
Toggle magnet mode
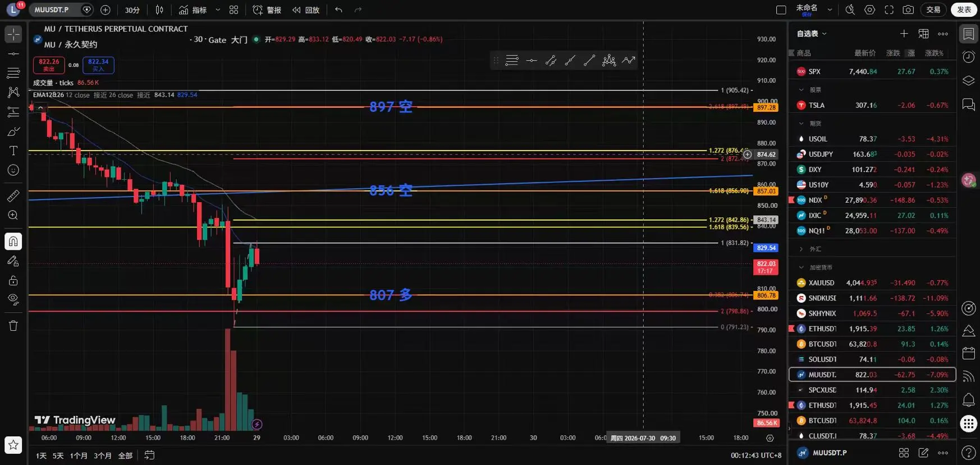[13, 241]
